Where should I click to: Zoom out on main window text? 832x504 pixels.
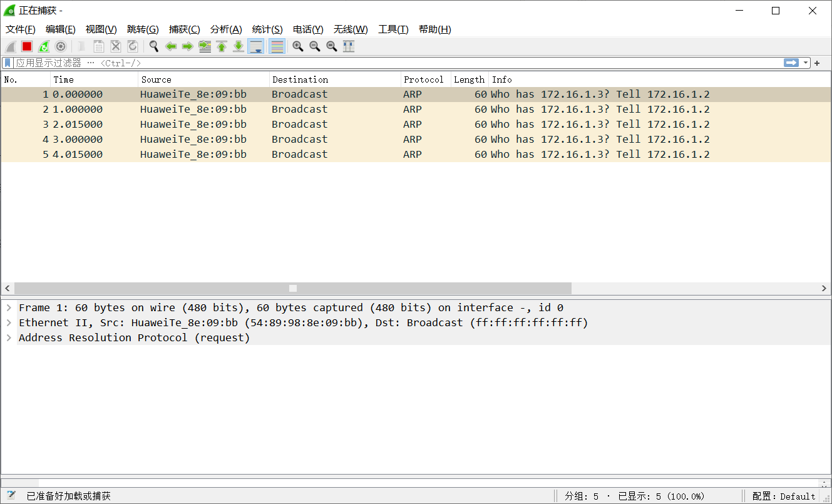[315, 46]
